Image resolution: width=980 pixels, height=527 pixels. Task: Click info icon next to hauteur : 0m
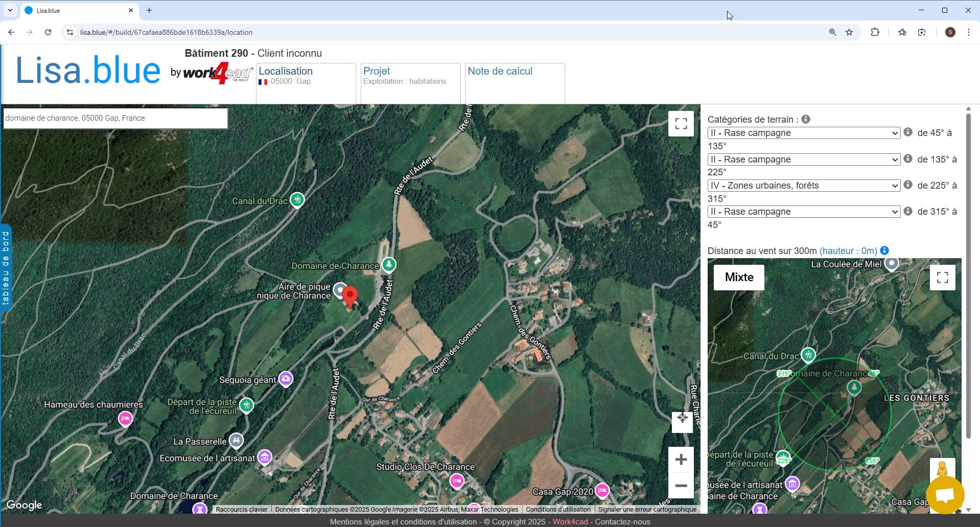(884, 250)
